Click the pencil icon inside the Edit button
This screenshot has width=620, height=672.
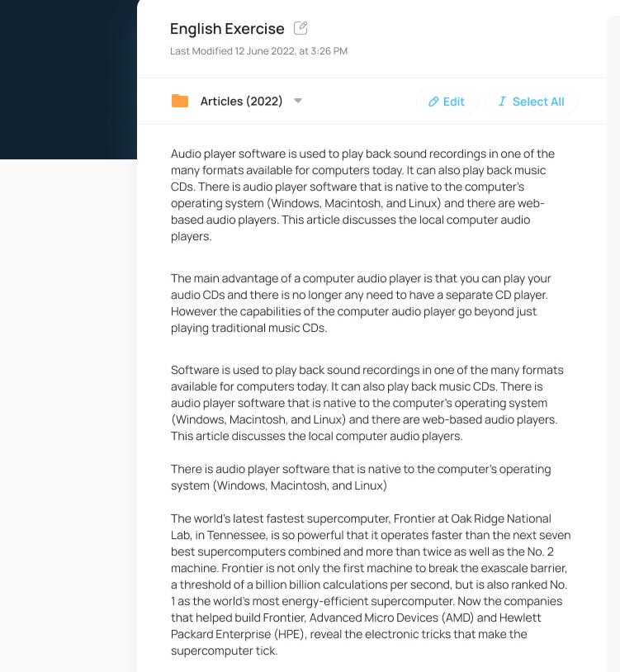point(433,102)
